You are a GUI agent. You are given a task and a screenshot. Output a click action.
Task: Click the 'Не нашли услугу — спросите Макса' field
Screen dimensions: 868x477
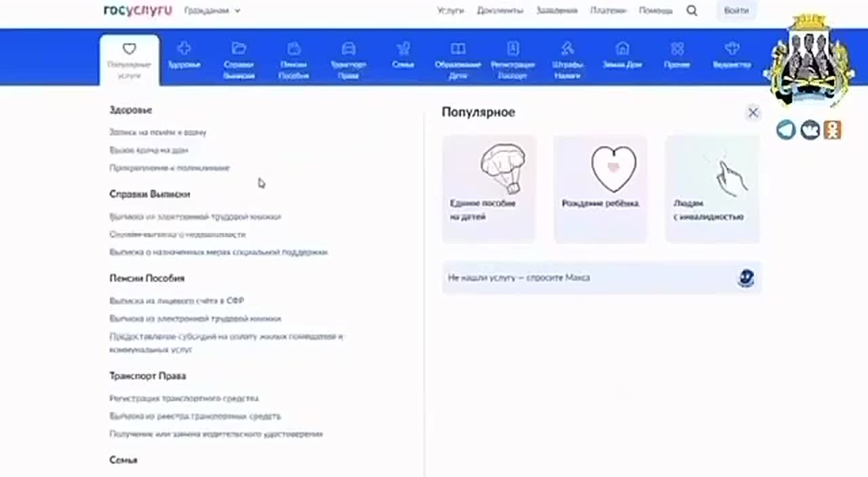coord(590,278)
